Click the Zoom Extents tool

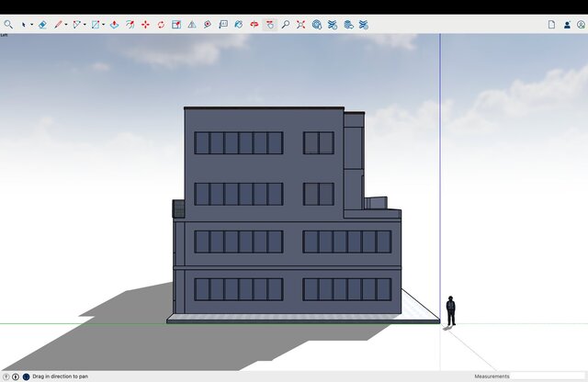pos(300,25)
